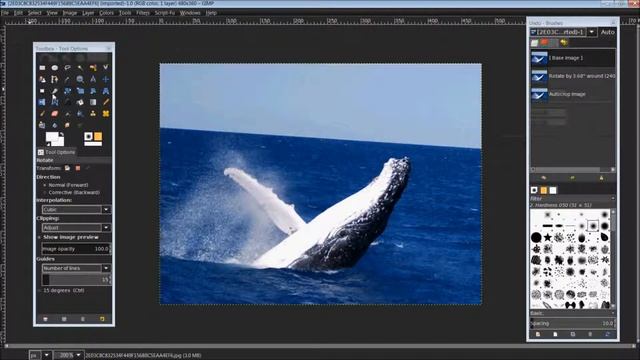Image resolution: width=640 pixels, height=360 pixels.
Task: Save tool options preset icon
Action: pos(45,319)
